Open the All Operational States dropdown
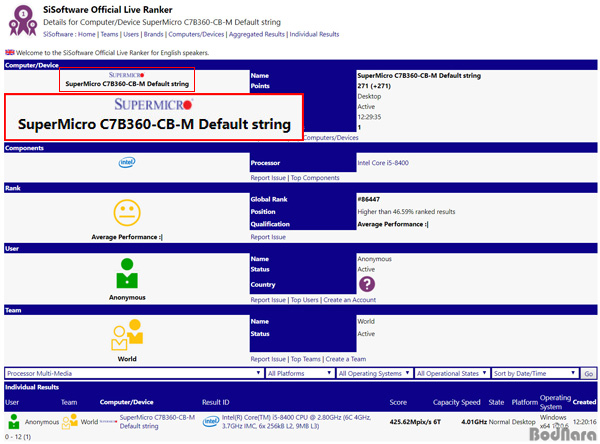 [452, 373]
